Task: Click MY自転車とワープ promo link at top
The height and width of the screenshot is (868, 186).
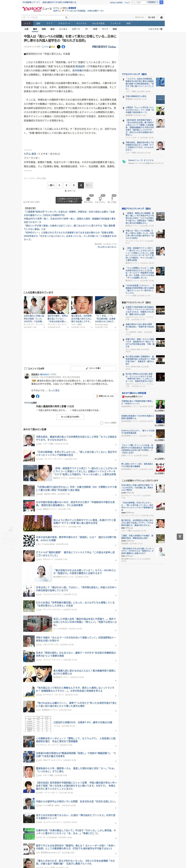Action: coord(31,2)
